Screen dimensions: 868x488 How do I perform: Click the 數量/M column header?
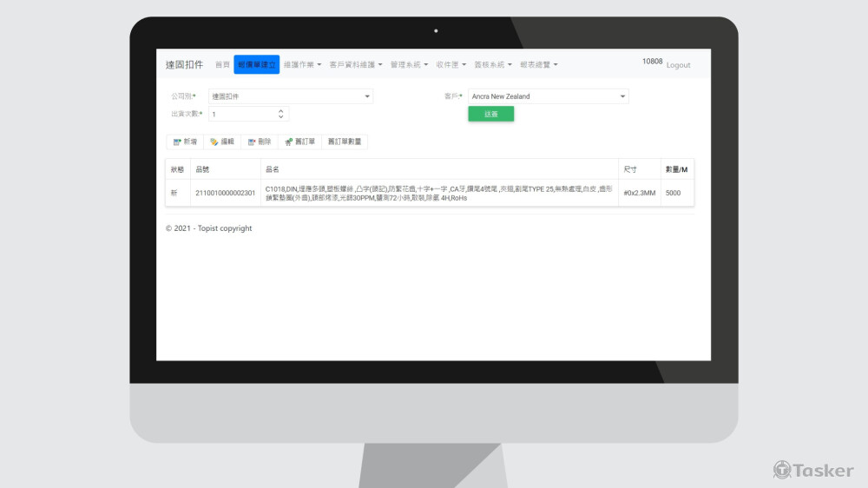(677, 169)
